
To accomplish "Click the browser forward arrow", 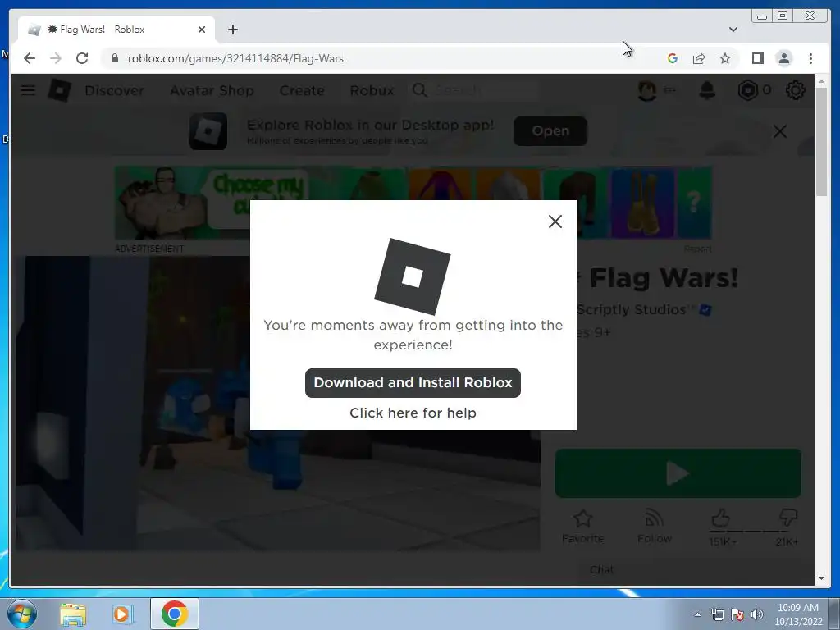I will pos(56,58).
